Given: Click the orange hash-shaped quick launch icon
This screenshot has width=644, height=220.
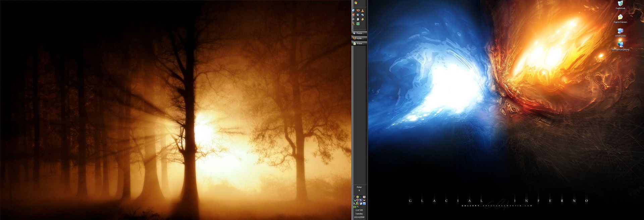Looking at the screenshot, I should [x=363, y=19].
